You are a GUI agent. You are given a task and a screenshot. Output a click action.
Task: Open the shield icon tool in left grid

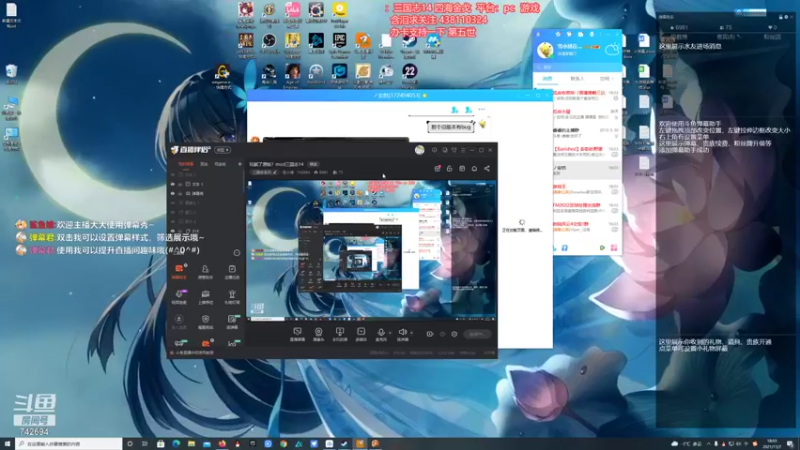point(205,320)
